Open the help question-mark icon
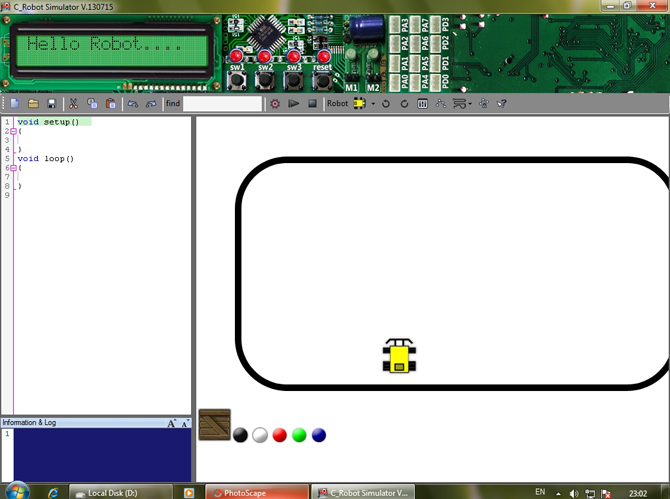Image resolution: width=670 pixels, height=499 pixels. pyautogui.click(x=502, y=103)
